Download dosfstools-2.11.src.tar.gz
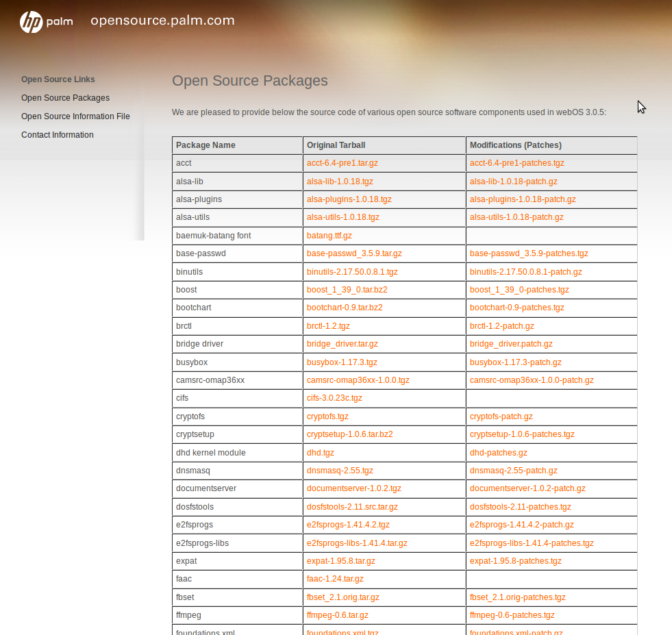Image resolution: width=672 pixels, height=635 pixels. tap(352, 506)
